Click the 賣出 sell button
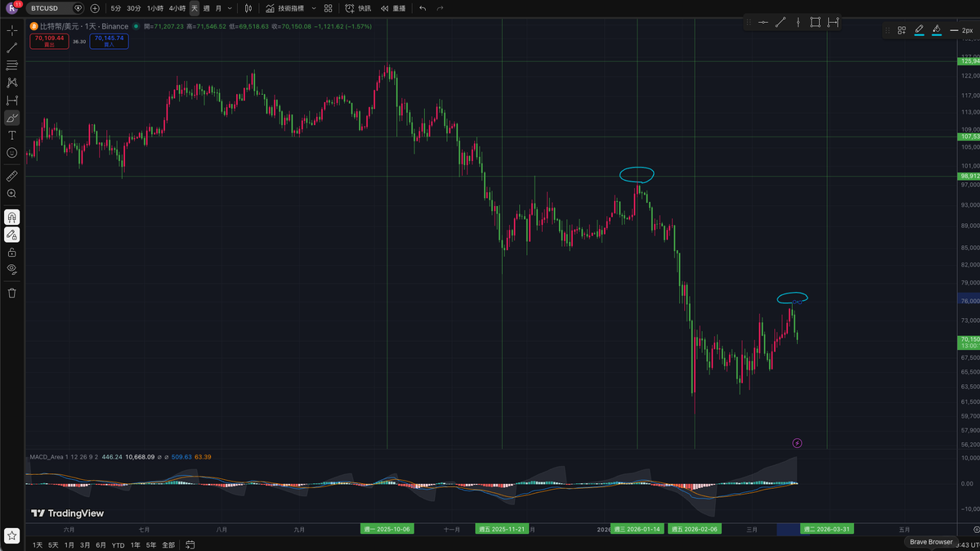This screenshot has width=980, height=551. pos(50,38)
